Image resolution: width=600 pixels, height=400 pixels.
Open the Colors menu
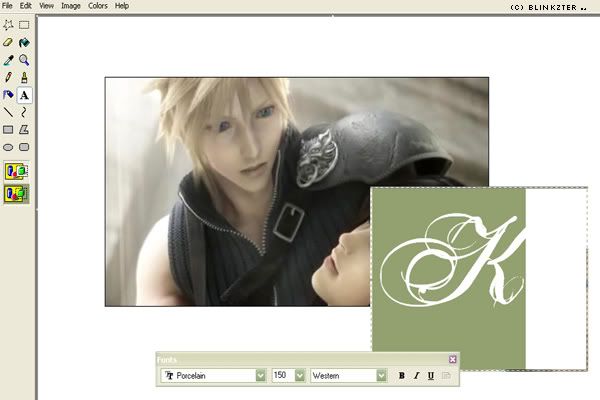(x=98, y=6)
